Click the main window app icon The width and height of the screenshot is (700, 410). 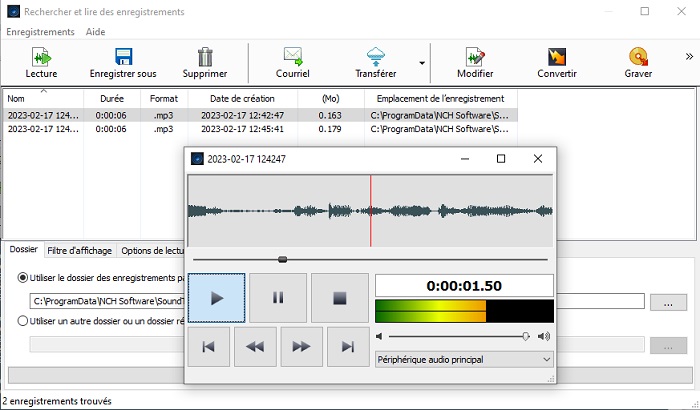[x=13, y=12]
